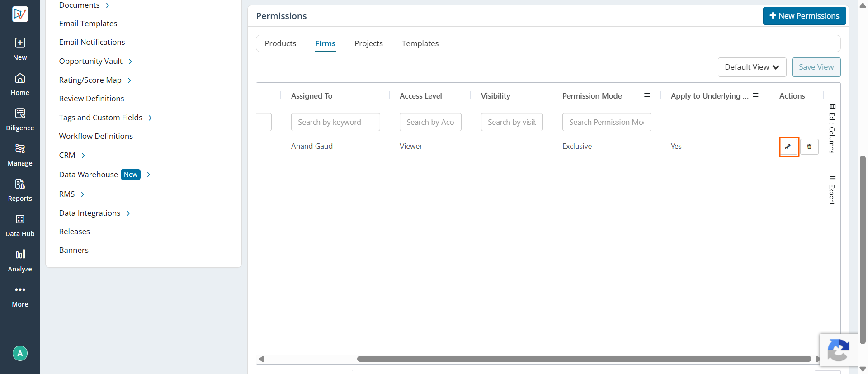Switch to the Projects tab
Image resolution: width=868 pixels, height=374 pixels.
tap(368, 43)
